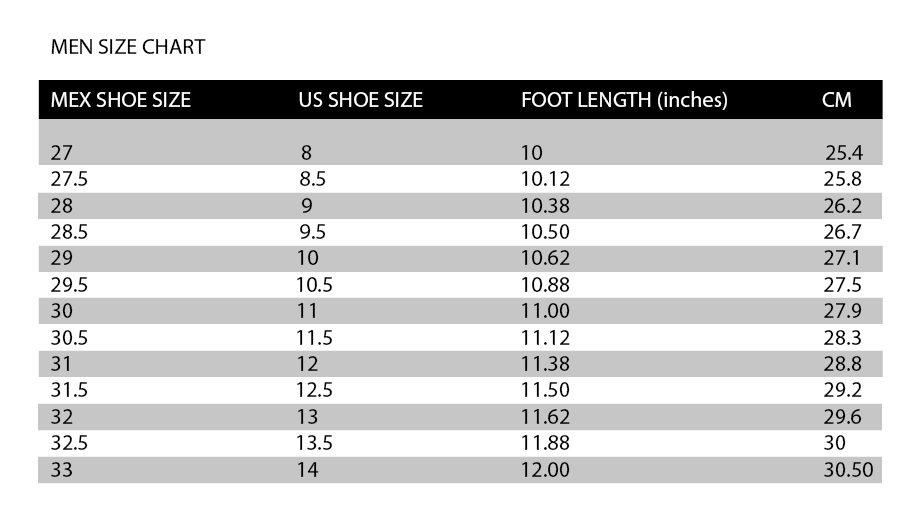
Task: Select the 27.1 centimeter value
Action: [842, 259]
